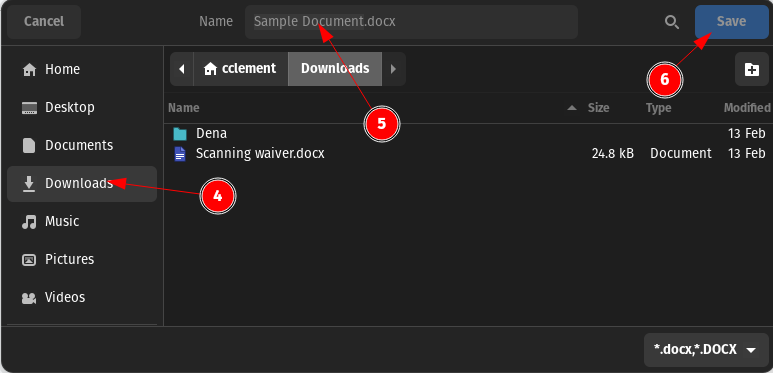Click the Save button
773x373 pixels.
[732, 22]
